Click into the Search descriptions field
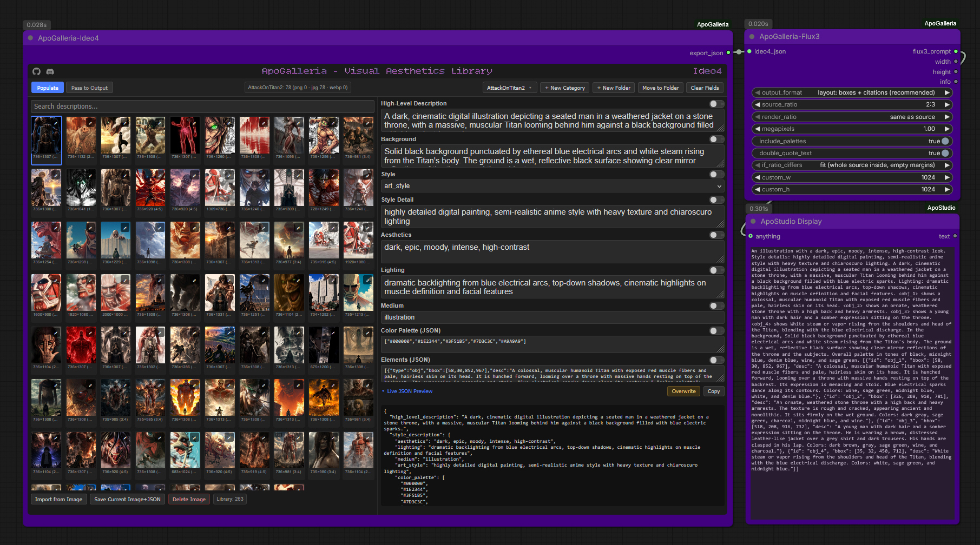 202,107
